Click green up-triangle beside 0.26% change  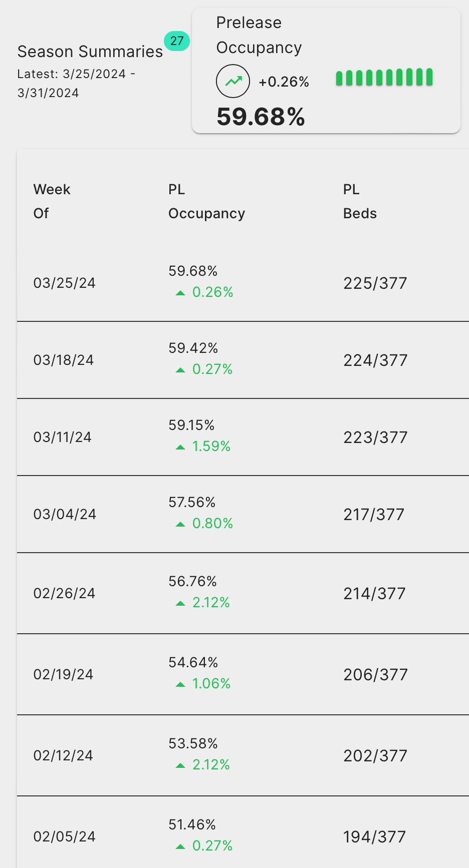tap(180, 293)
